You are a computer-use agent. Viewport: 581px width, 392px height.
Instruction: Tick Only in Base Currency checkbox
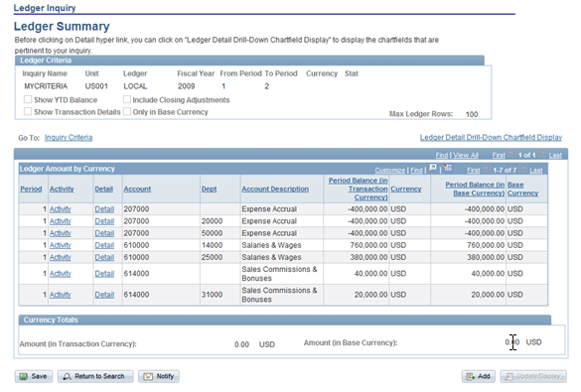pyautogui.click(x=127, y=111)
